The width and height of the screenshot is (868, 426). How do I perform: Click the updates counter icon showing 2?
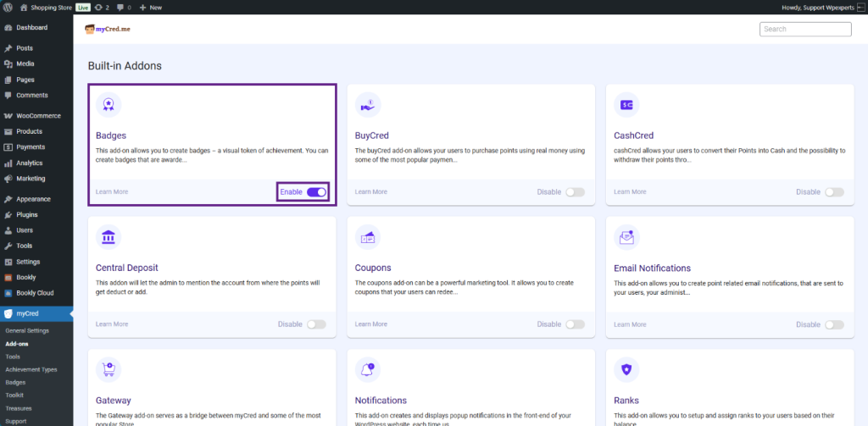98,8
